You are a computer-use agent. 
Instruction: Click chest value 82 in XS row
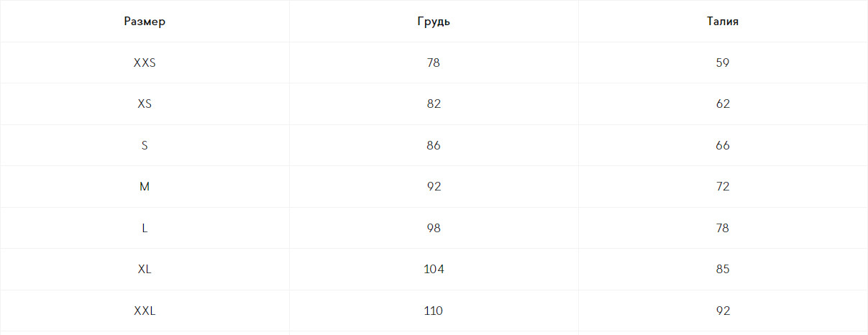434,104
